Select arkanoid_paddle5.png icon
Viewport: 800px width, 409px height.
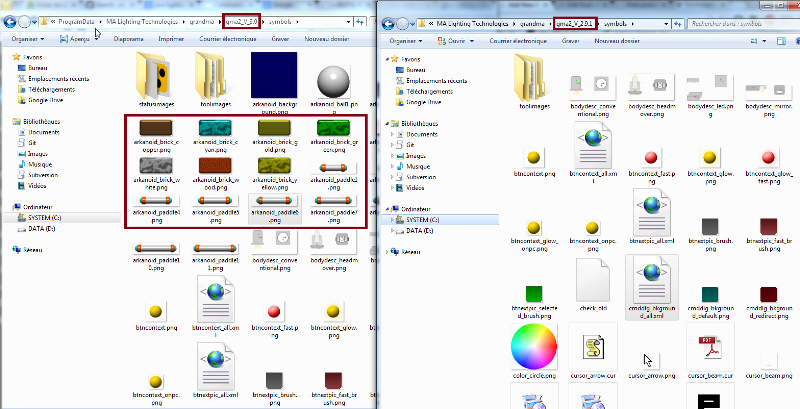pyautogui.click(x=215, y=200)
